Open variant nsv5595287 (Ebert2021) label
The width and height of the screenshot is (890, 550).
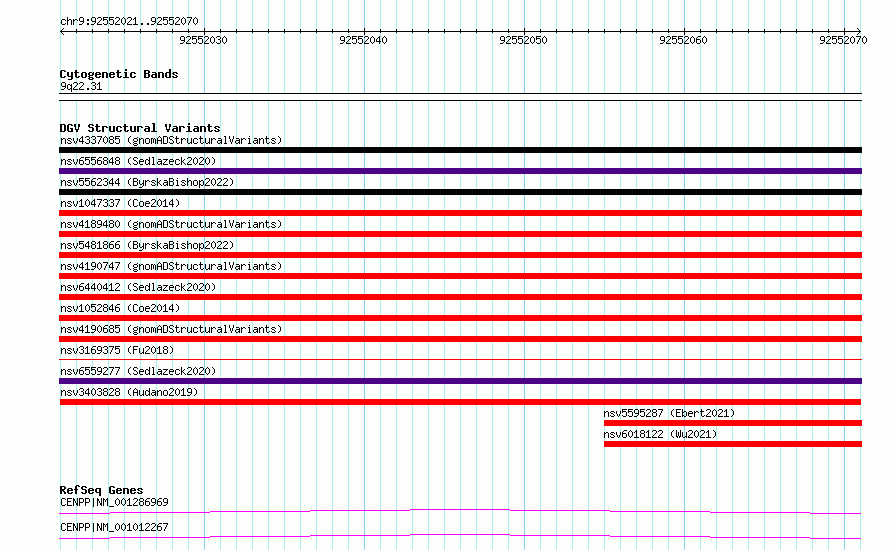tap(669, 413)
